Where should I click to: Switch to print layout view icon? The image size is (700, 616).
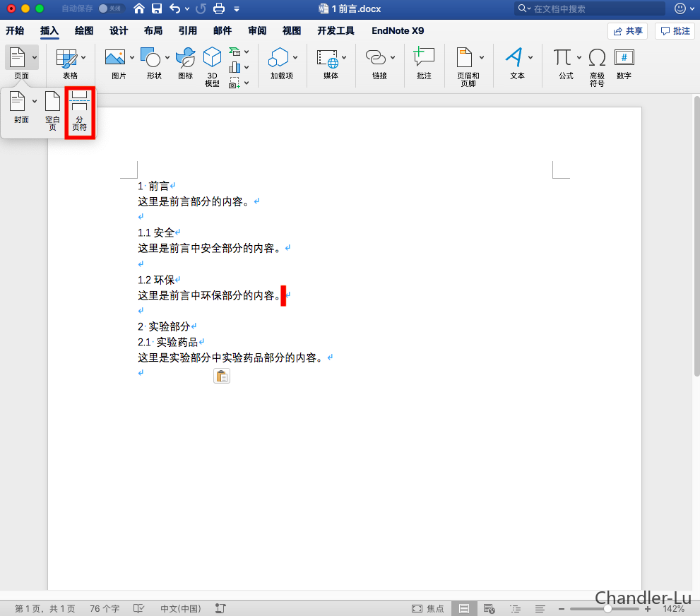coord(464,608)
